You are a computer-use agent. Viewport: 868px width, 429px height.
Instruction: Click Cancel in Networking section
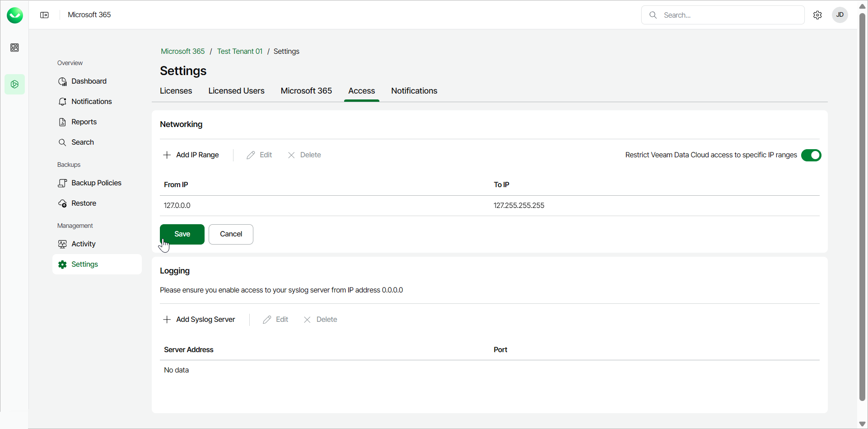click(x=231, y=234)
